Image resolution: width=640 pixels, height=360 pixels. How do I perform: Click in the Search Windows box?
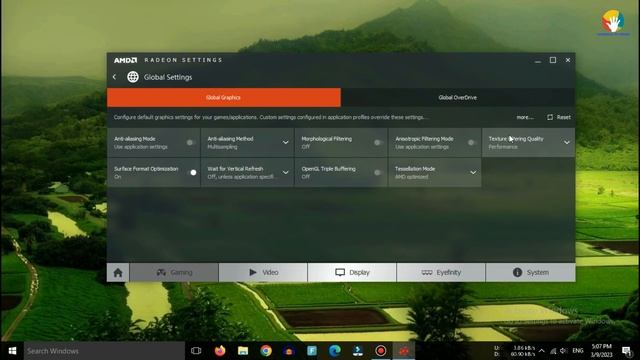pyautogui.click(x=104, y=351)
